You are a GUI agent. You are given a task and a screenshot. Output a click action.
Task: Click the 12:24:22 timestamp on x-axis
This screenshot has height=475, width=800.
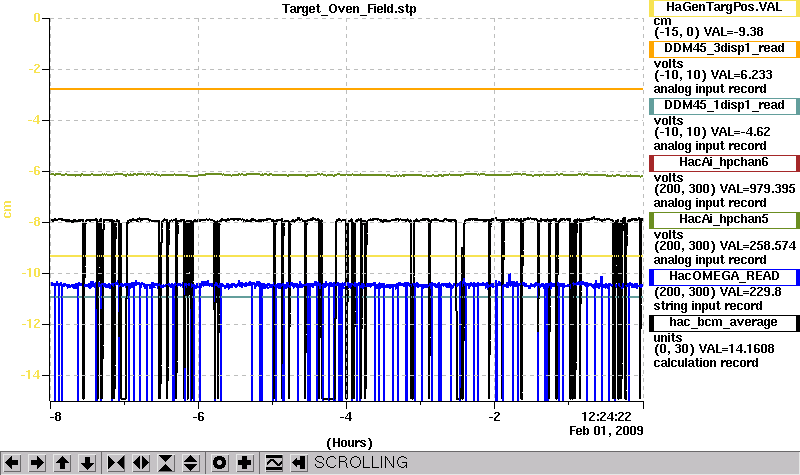pyautogui.click(x=606, y=417)
